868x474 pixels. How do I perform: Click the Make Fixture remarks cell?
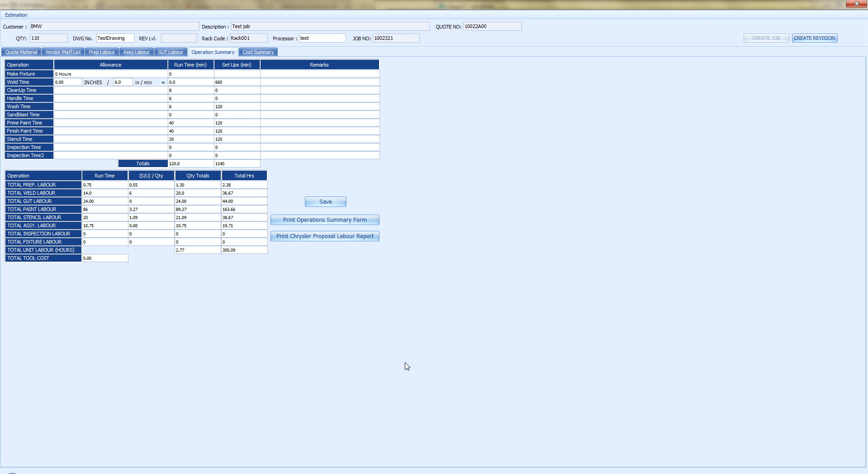point(319,74)
